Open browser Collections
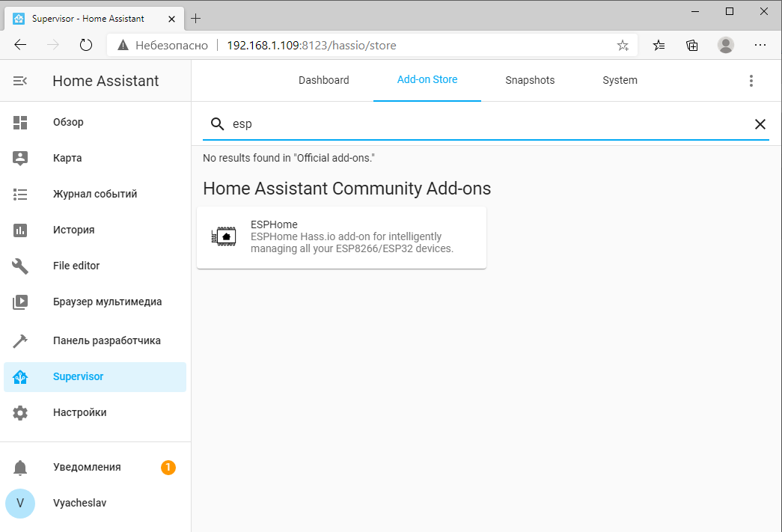Screen dimensions: 782x532 [x=692, y=46]
